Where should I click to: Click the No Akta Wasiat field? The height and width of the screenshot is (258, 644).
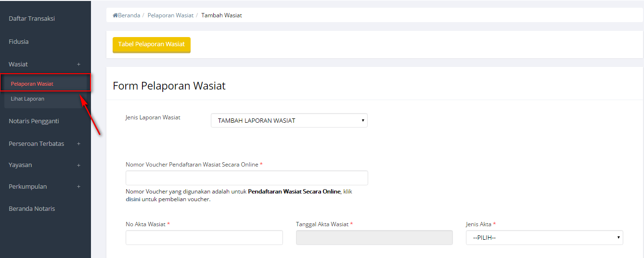click(x=204, y=238)
